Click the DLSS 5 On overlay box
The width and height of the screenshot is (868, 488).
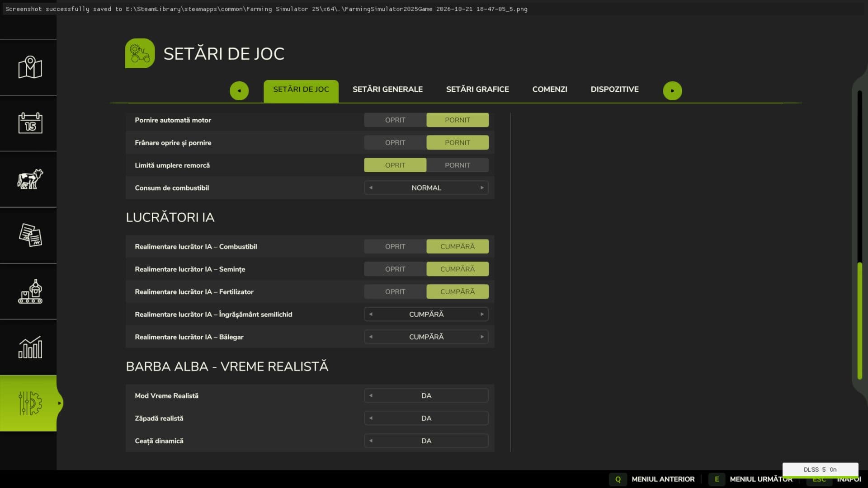(820, 469)
